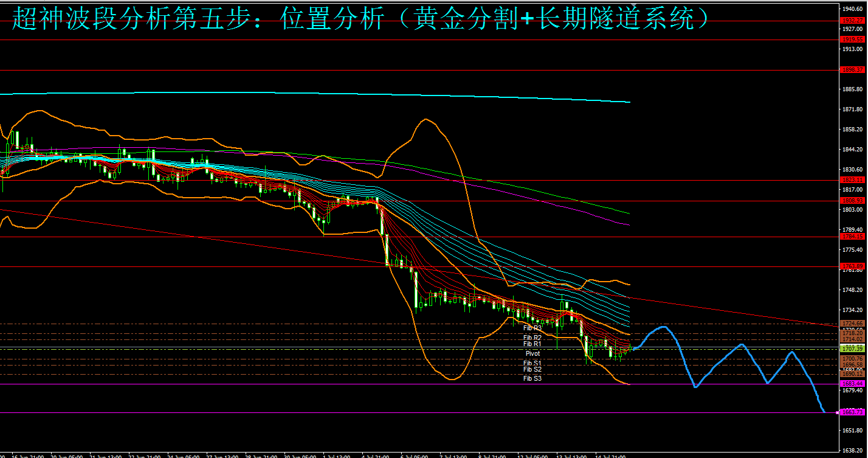This screenshot has width=868, height=458.
Task: Click the 1808.93 price level tag
Action: (852, 200)
